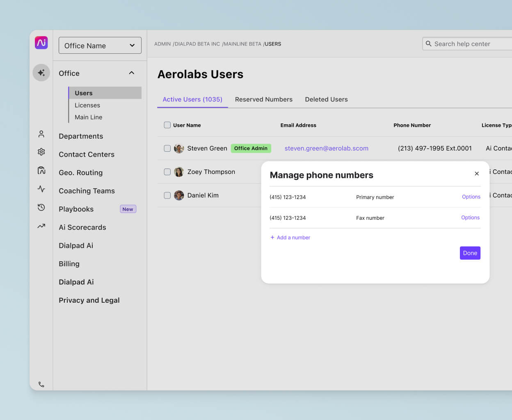This screenshot has width=512, height=420.
Task: Check the select-all User Name checkbox
Action: [167, 125]
